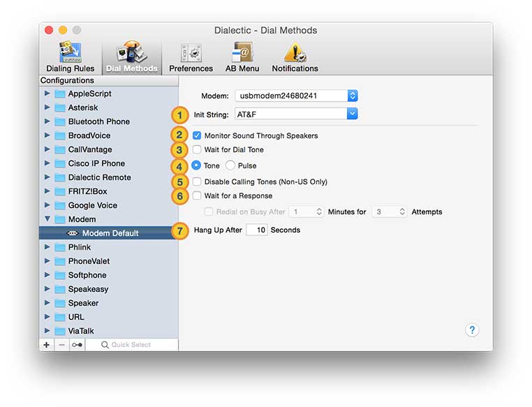The height and width of the screenshot is (407, 532).
Task: Click the Hang Up After seconds field
Action: [x=257, y=230]
